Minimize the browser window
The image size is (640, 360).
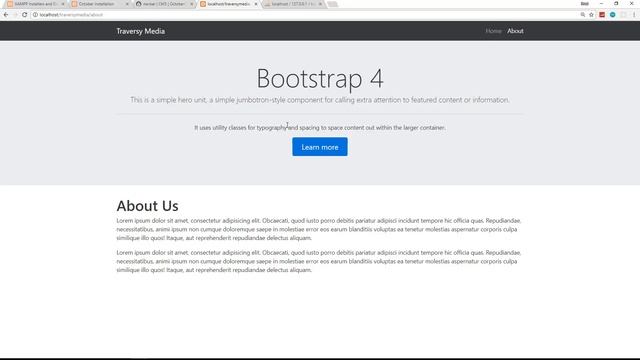coord(601,4)
